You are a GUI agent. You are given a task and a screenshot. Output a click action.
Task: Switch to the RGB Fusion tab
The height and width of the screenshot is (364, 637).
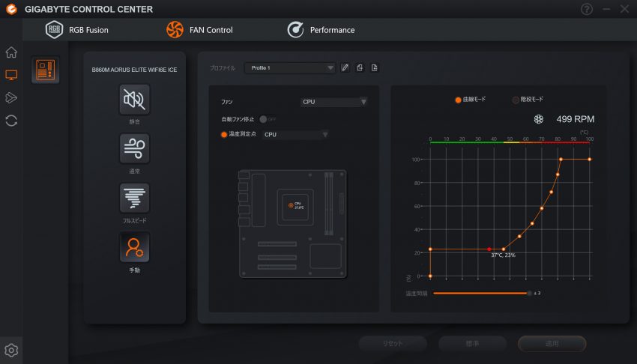pos(76,30)
